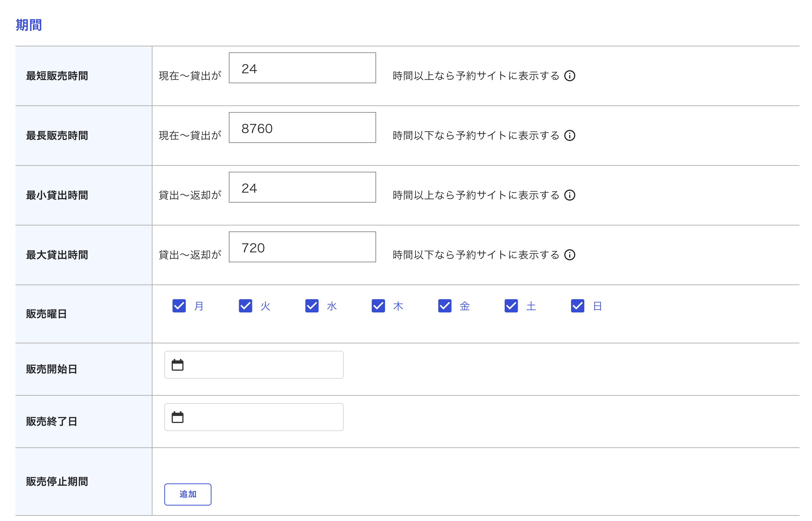Click the 販売終了日 date input box
This screenshot has width=812, height=521.
(262, 417)
